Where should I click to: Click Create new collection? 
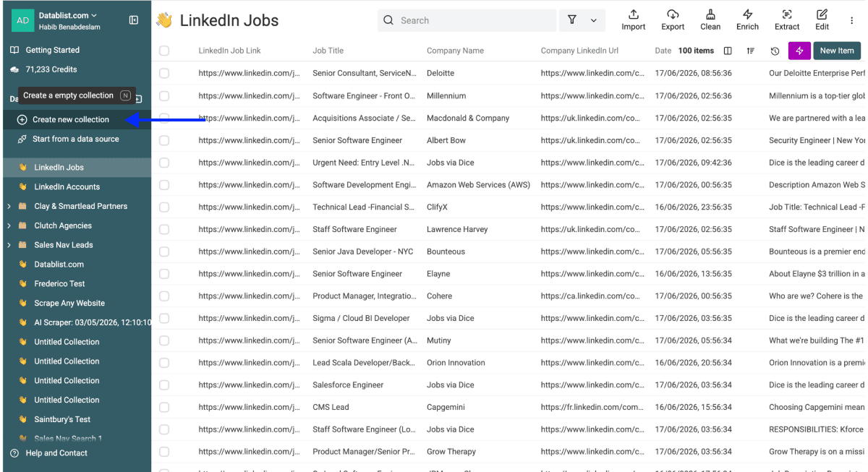click(71, 119)
